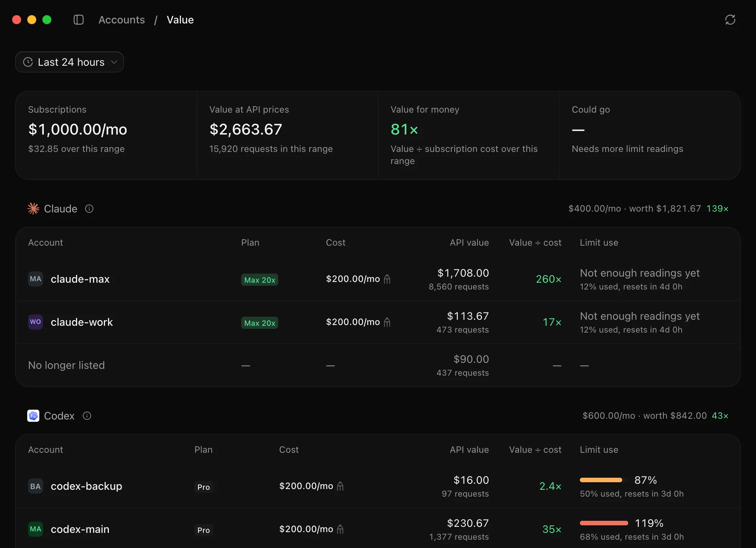Open the Last 24 hours dropdown
The width and height of the screenshot is (756, 548).
click(x=70, y=62)
